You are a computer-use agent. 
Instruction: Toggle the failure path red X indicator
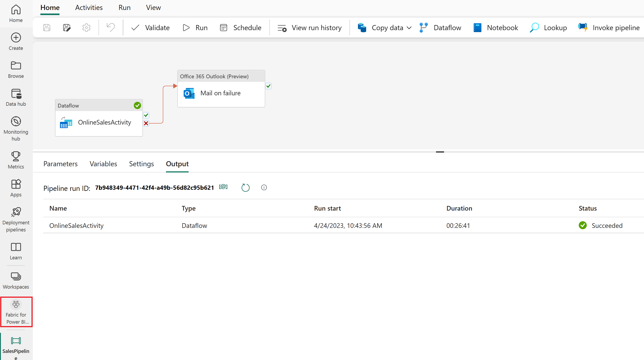(146, 123)
